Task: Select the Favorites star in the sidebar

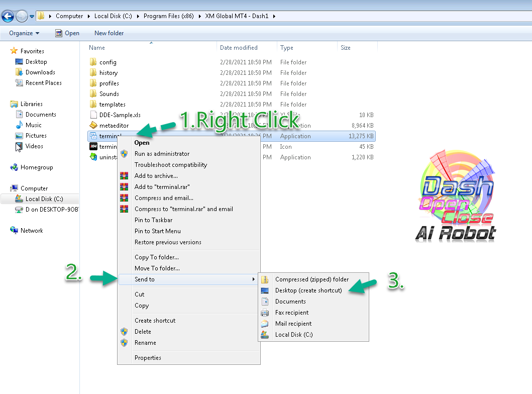Action: click(x=14, y=51)
